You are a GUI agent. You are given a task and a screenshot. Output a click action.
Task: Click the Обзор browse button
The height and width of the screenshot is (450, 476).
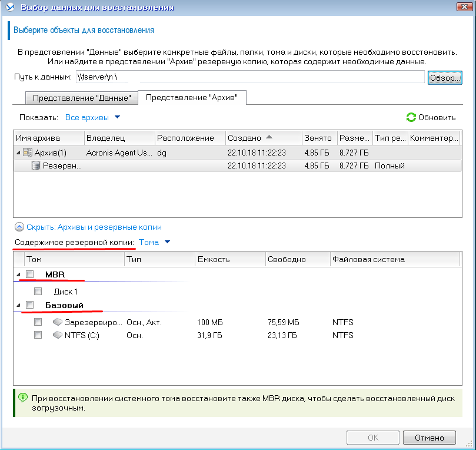point(445,78)
